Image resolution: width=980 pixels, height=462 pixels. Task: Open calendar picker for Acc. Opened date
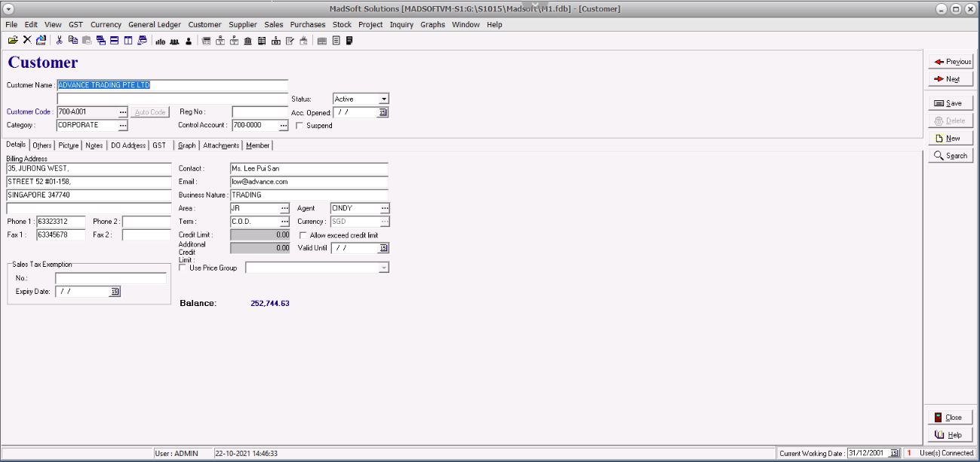(382, 112)
